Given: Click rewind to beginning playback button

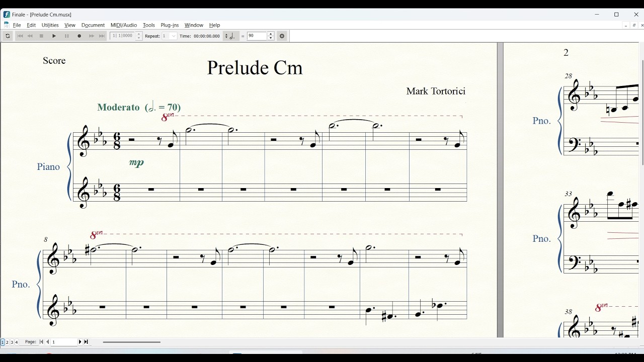Looking at the screenshot, I should 20,36.
